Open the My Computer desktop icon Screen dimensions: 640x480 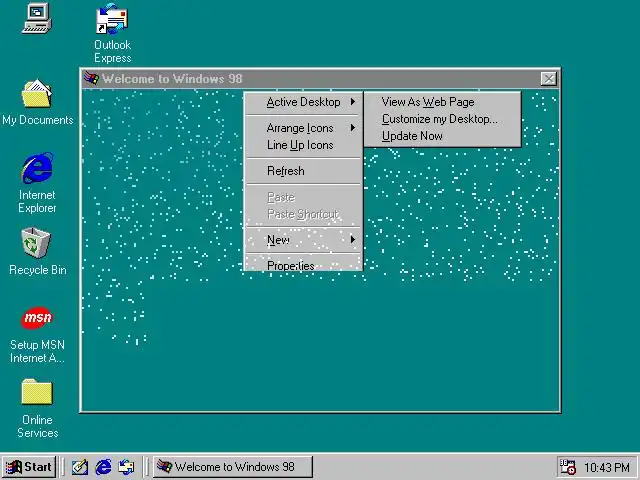pyautogui.click(x=37, y=18)
